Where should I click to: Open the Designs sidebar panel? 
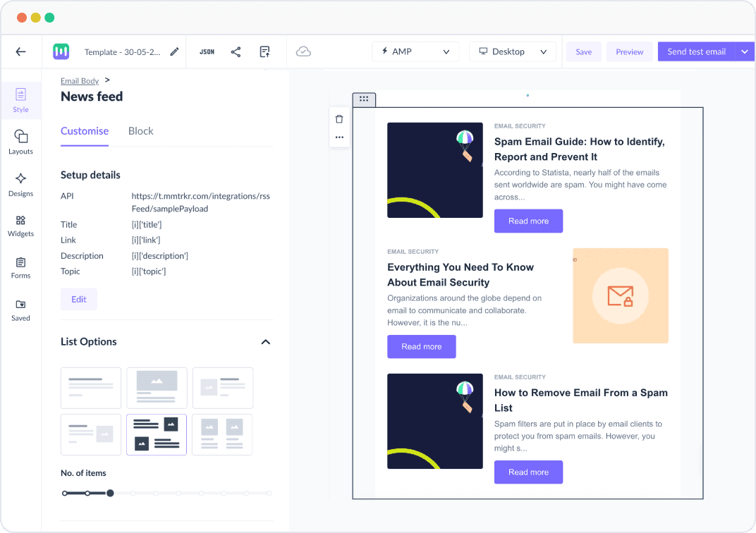(20, 183)
